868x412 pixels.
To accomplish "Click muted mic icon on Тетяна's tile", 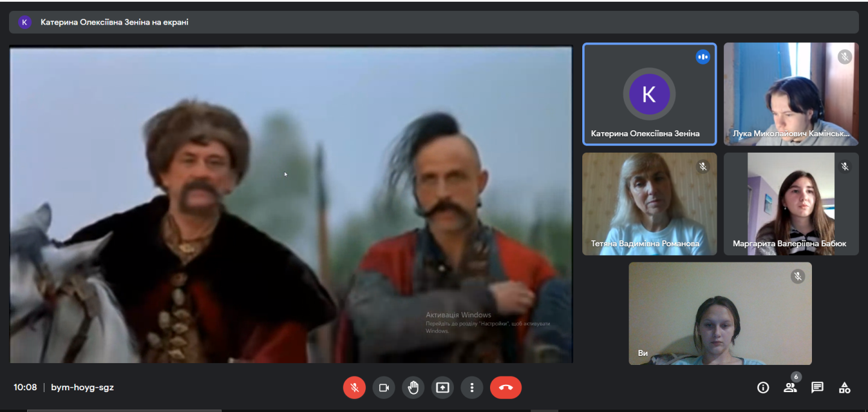I will click(703, 167).
